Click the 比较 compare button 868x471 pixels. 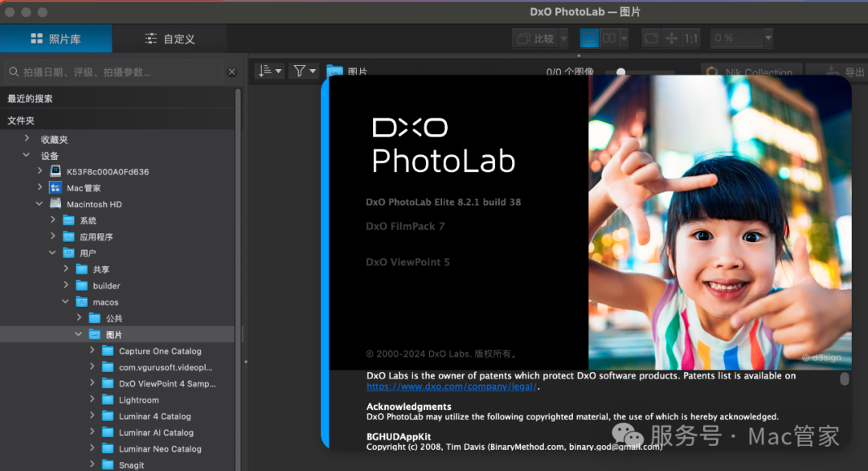pyautogui.click(x=535, y=39)
